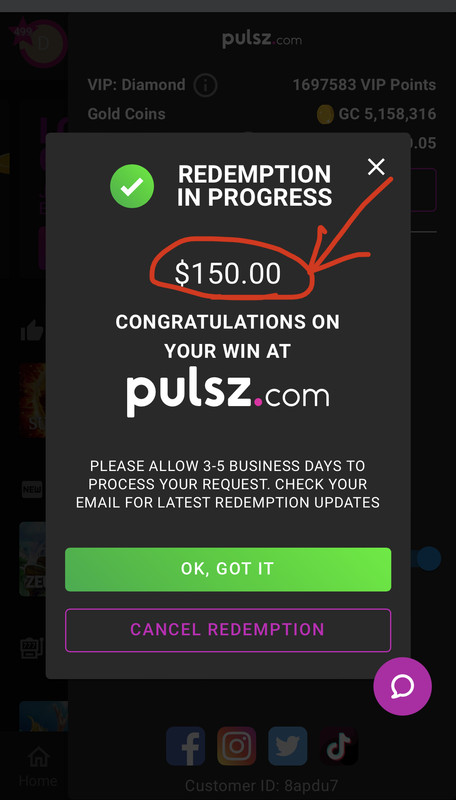
Task: Tap the NEW games sidebar badge
Action: [x=32, y=489]
